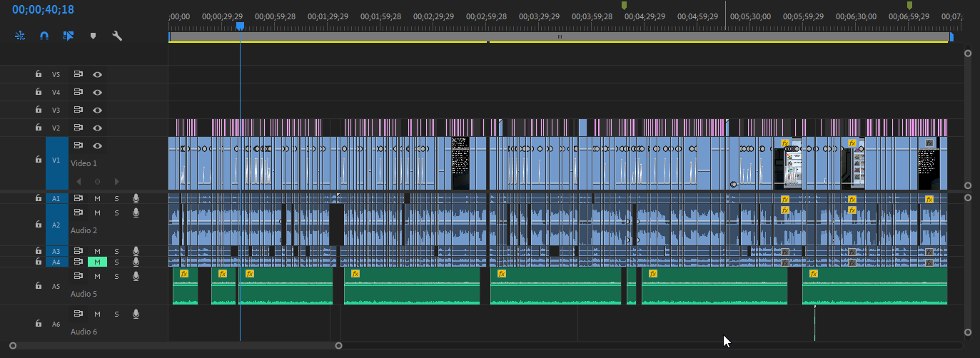Click the nest sequence insert toggle icon
The height and width of the screenshot is (358, 980).
(19, 35)
